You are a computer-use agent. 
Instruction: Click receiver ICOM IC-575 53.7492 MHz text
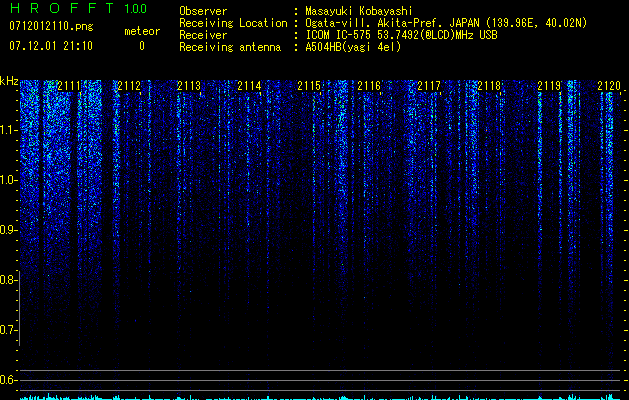401,35
